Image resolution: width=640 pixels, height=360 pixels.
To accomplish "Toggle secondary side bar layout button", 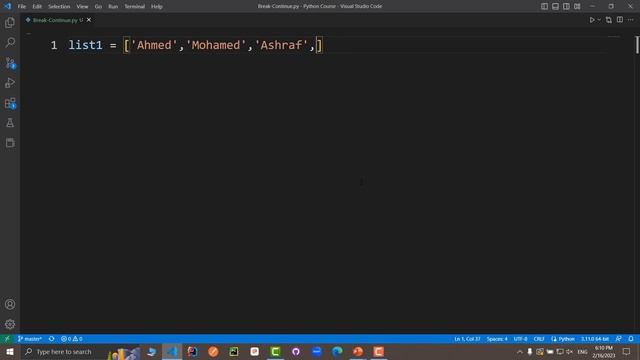I will [x=566, y=6].
